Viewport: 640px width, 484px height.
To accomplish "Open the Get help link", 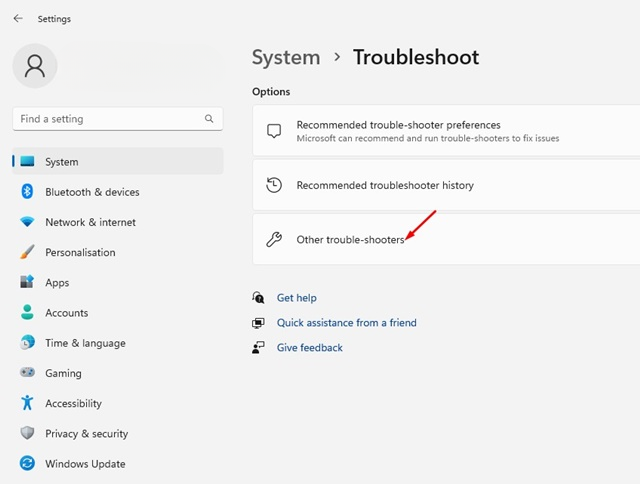I will [297, 298].
